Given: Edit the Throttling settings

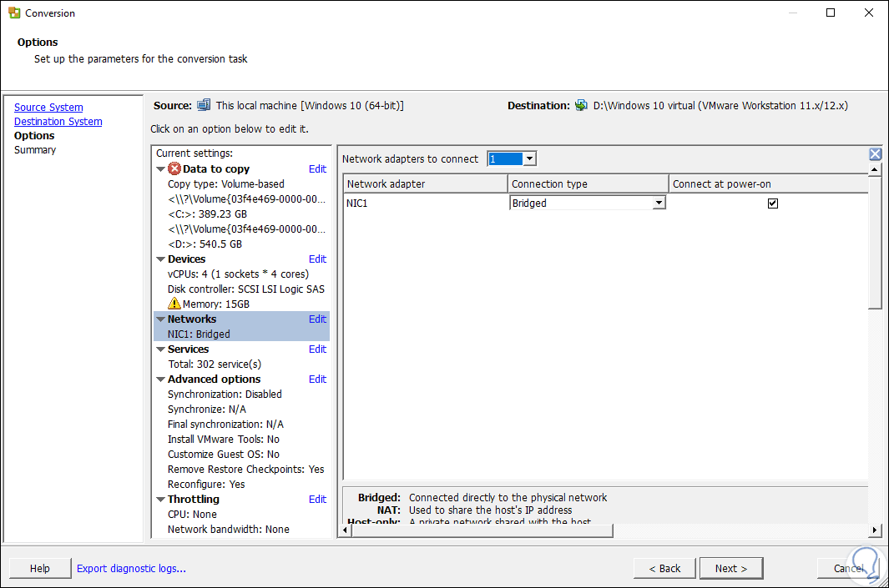Looking at the screenshot, I should pos(317,499).
